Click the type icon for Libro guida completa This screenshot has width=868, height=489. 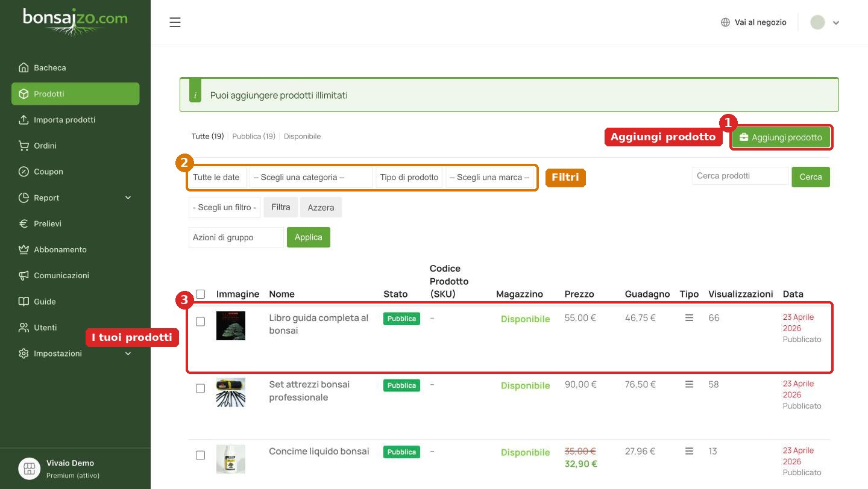point(689,317)
